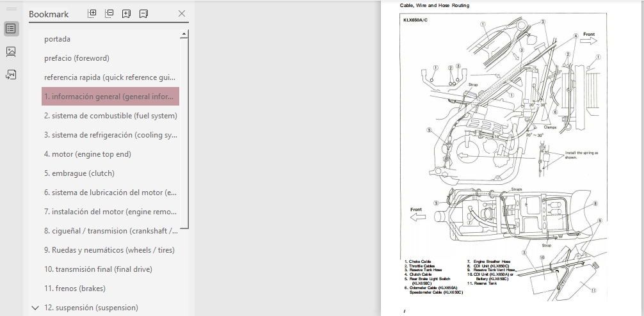Select '1. información general' bookmark
The width and height of the screenshot is (644, 316).
point(110,97)
